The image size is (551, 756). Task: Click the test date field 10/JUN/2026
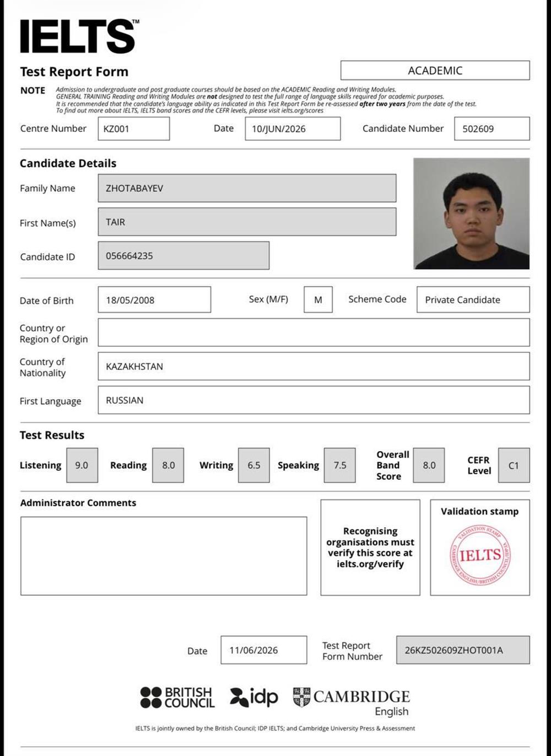pyautogui.click(x=293, y=128)
